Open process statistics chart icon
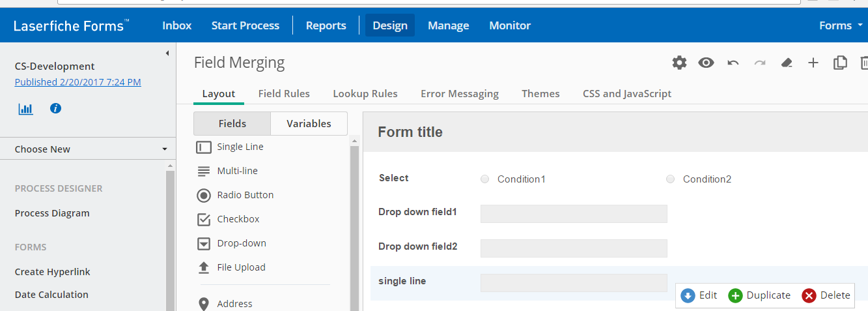868x311 pixels. pos(25,108)
